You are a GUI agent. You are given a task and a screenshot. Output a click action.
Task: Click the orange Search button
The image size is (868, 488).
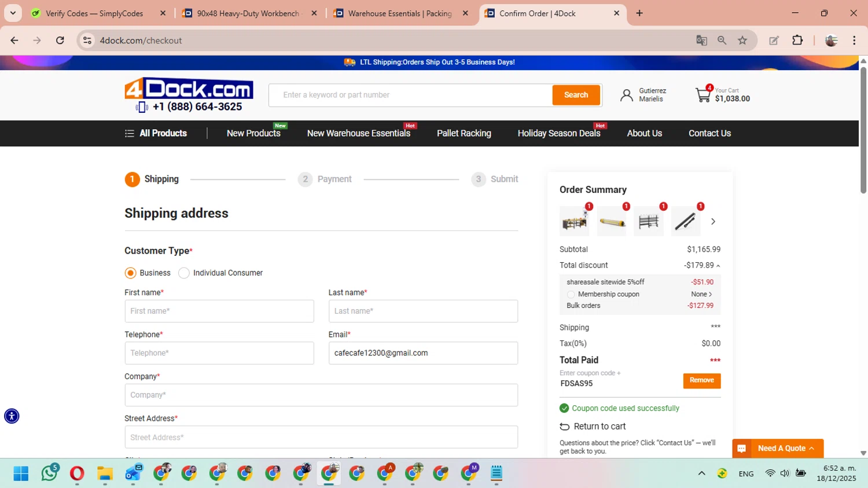[x=576, y=95]
